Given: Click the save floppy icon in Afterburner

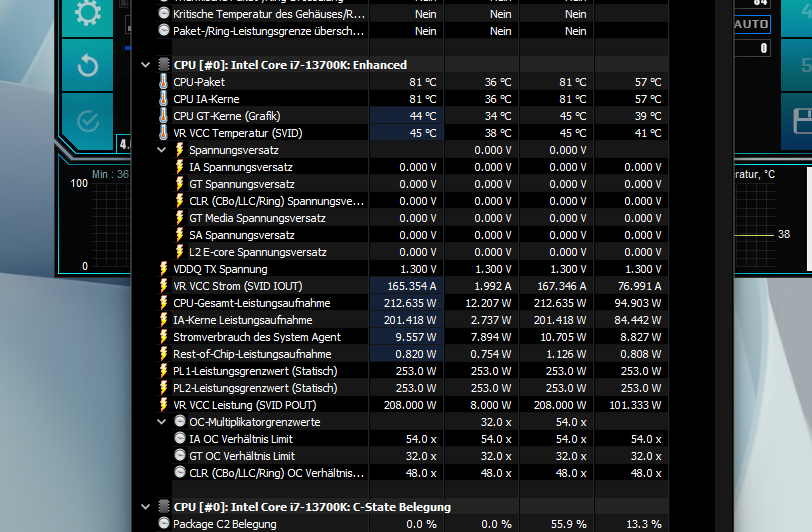Looking at the screenshot, I should coord(802,122).
